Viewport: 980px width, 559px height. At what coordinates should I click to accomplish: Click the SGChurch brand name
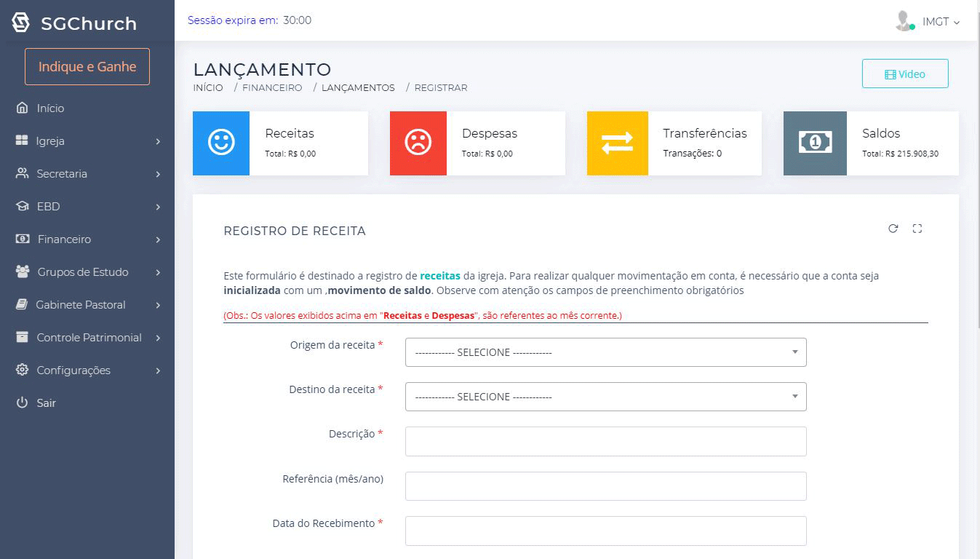tap(89, 23)
